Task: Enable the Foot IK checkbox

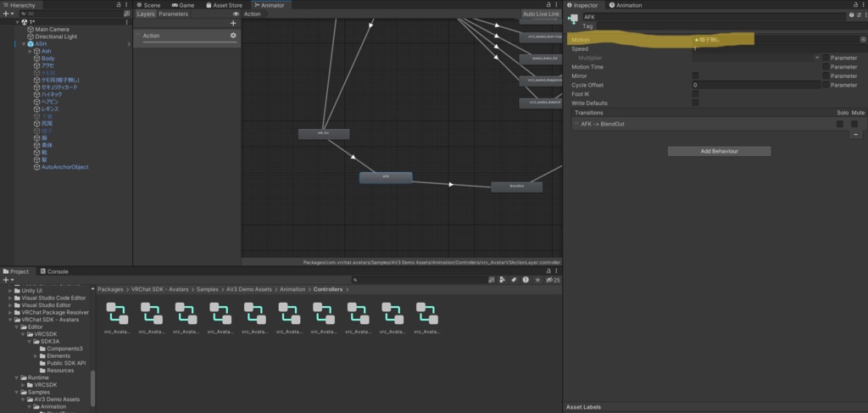Action: click(695, 94)
